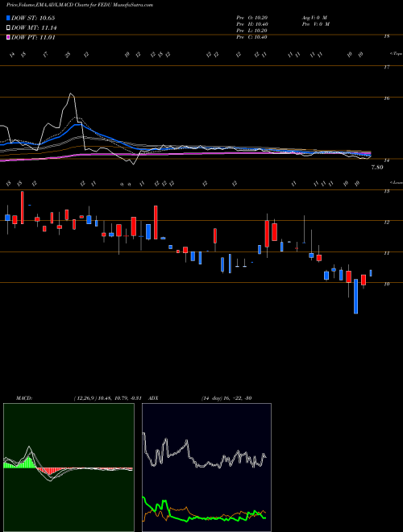The width and height of the screenshot is (403, 532).
Task: Click the 13 price label on candlestick chart
Action: [x=386, y=191]
